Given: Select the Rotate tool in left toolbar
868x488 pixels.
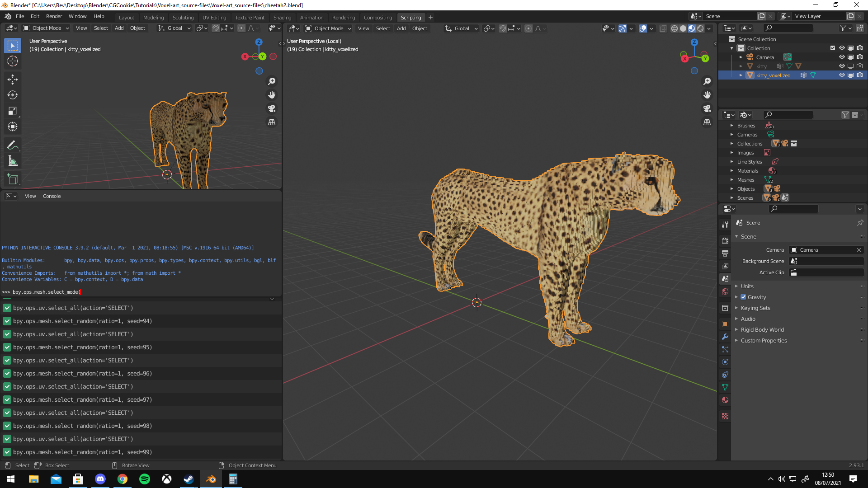Looking at the screenshot, I should 13,95.
